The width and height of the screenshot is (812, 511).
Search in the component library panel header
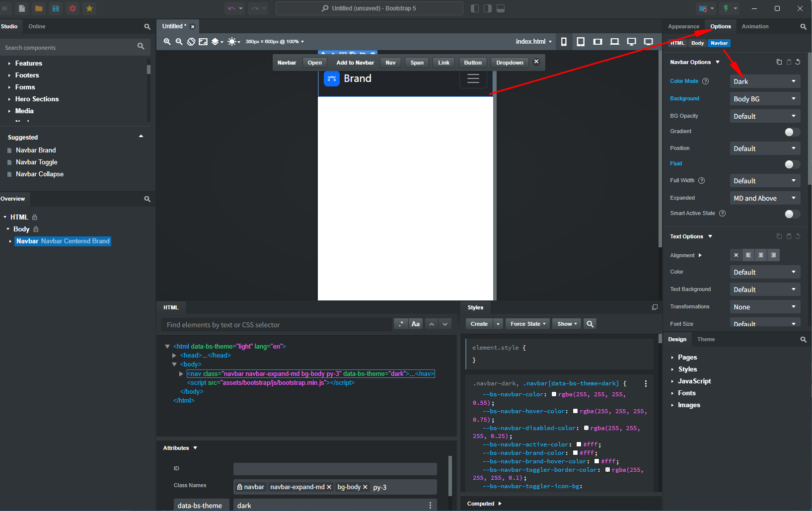click(x=147, y=27)
